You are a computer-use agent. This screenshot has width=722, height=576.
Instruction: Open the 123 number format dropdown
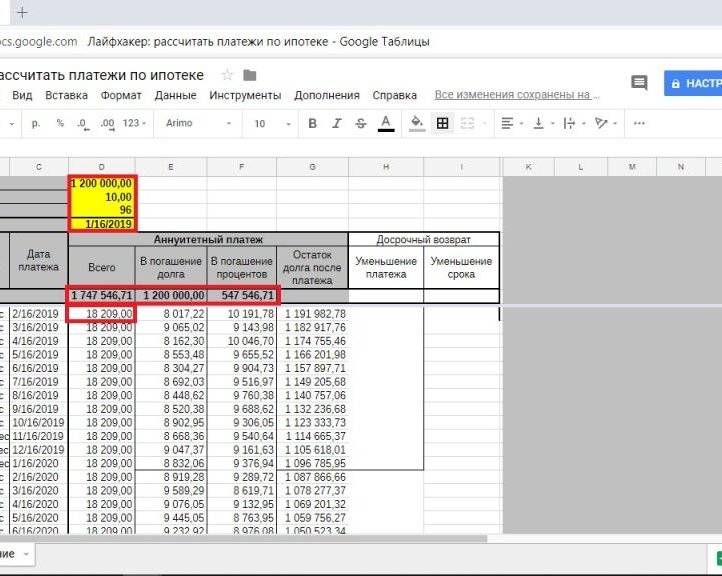click(134, 123)
